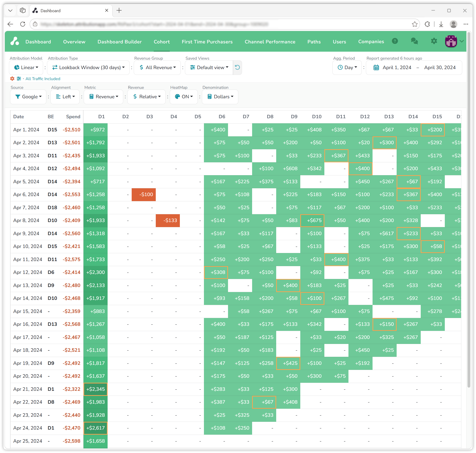Open the tab actions menu icon

[x=23, y=10]
